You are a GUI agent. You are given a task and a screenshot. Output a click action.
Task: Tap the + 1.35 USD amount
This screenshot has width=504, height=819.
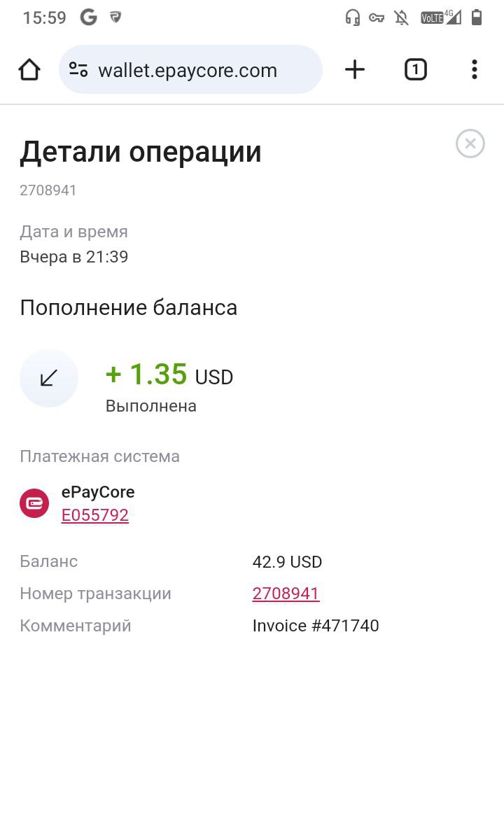pos(169,374)
